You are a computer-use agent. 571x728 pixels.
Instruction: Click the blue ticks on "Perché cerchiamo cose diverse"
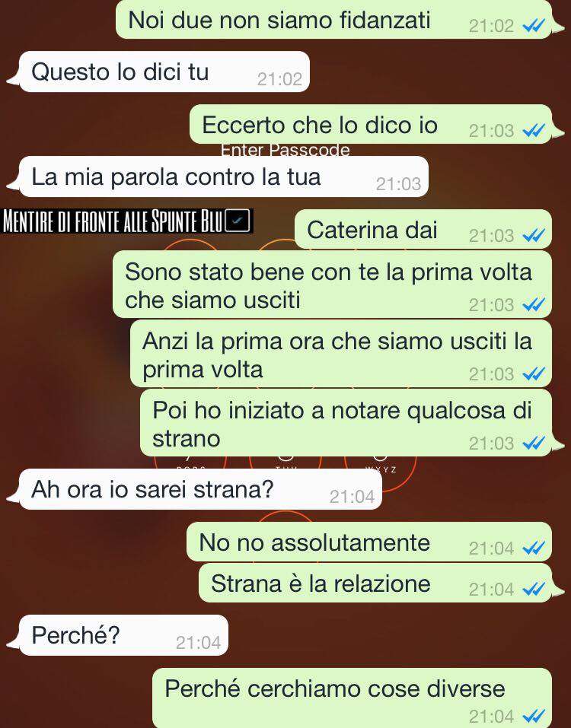click(x=534, y=717)
